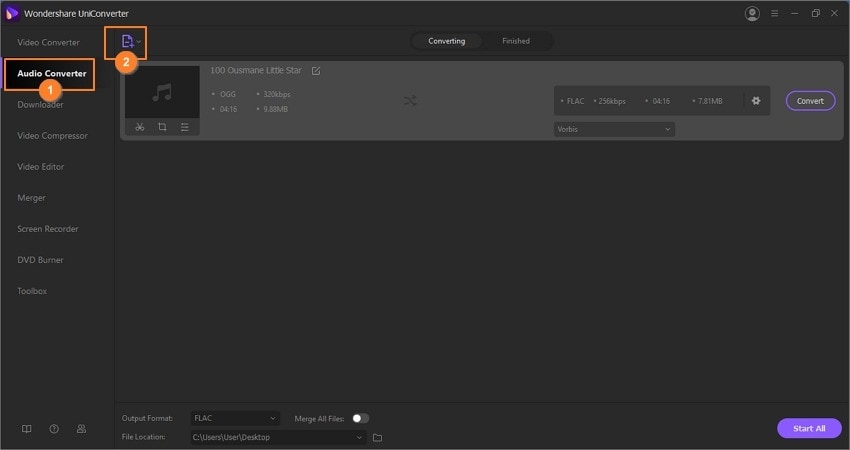Viewport: 850px width, 450px height.
Task: Switch to the Converting tab
Action: coord(447,41)
